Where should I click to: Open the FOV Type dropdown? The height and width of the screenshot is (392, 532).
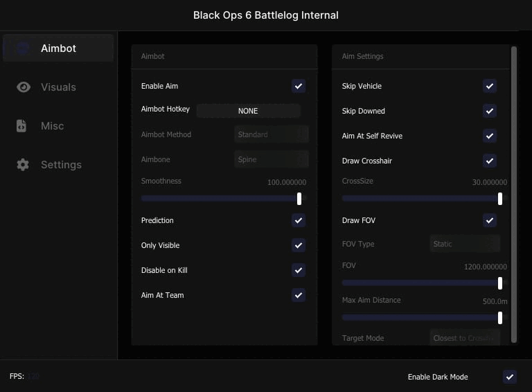pyautogui.click(x=465, y=244)
